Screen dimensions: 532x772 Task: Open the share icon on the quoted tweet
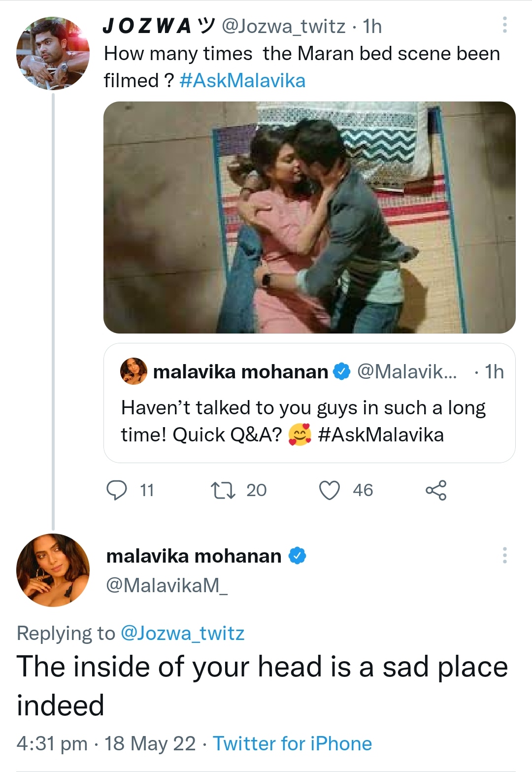tap(436, 490)
